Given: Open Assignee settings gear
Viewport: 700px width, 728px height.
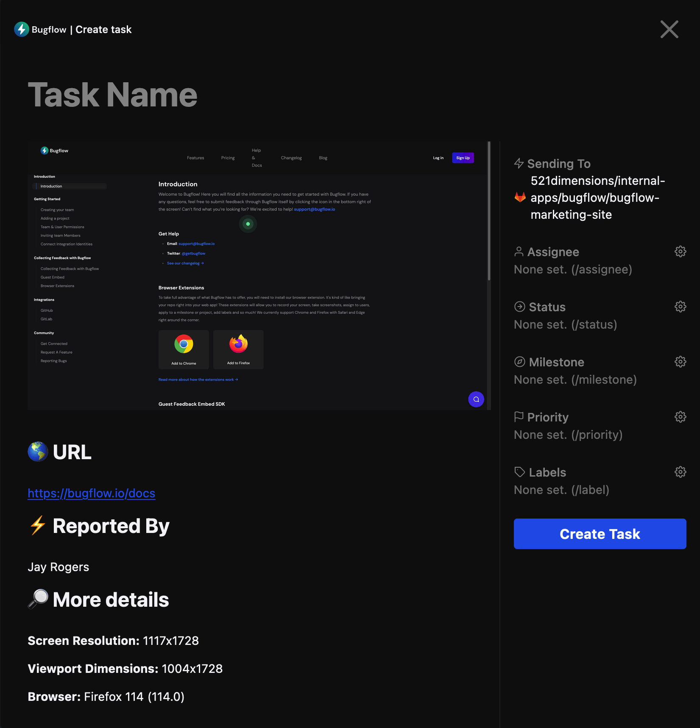Looking at the screenshot, I should click(x=680, y=251).
